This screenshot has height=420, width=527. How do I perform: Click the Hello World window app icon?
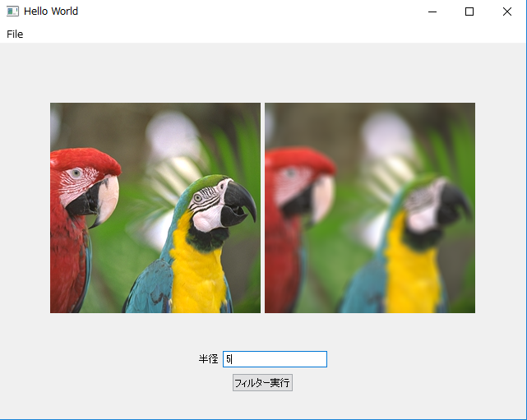(x=13, y=11)
